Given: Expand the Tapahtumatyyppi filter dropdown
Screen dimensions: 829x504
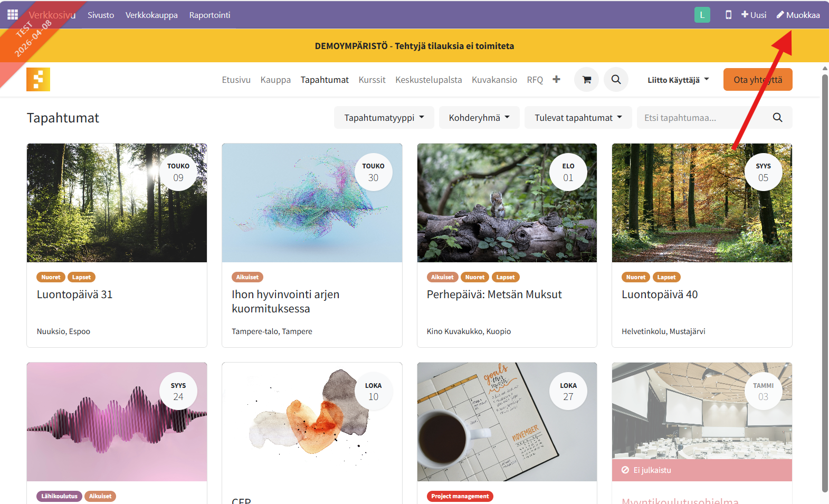Looking at the screenshot, I should (384, 118).
